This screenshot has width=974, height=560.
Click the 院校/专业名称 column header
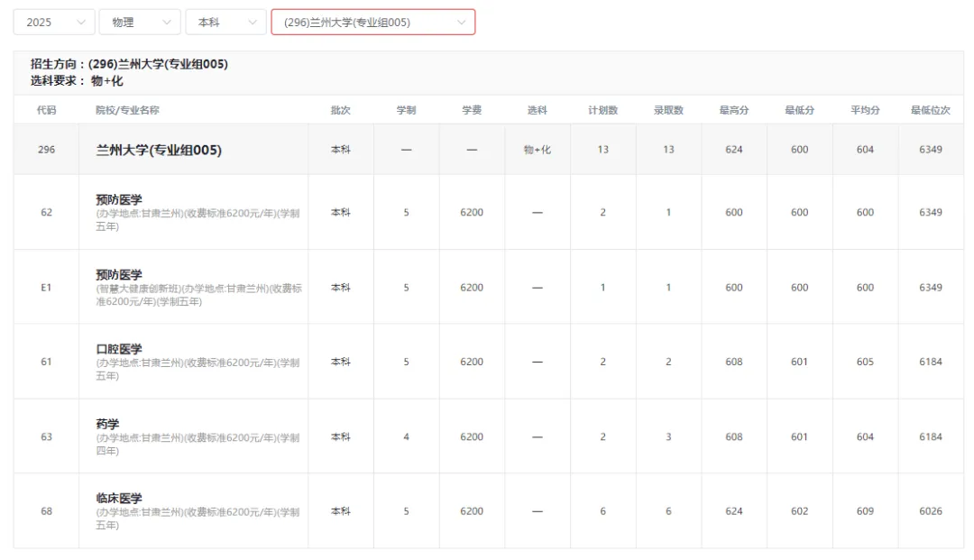[127, 110]
